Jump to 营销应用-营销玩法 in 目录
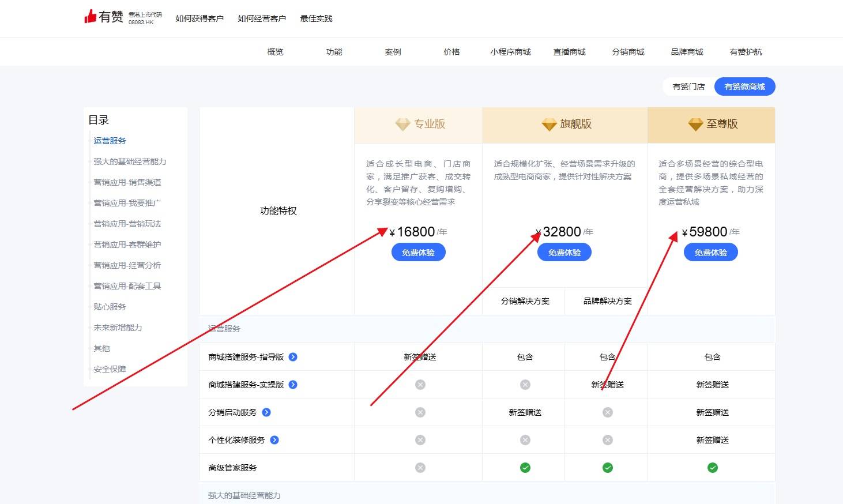Screen dimensions: 843x504 [127, 224]
